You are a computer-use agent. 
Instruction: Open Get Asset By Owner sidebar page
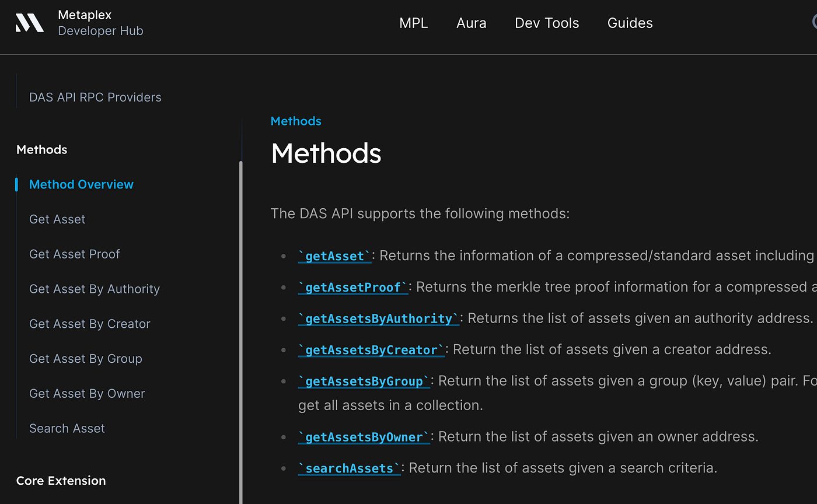click(87, 394)
